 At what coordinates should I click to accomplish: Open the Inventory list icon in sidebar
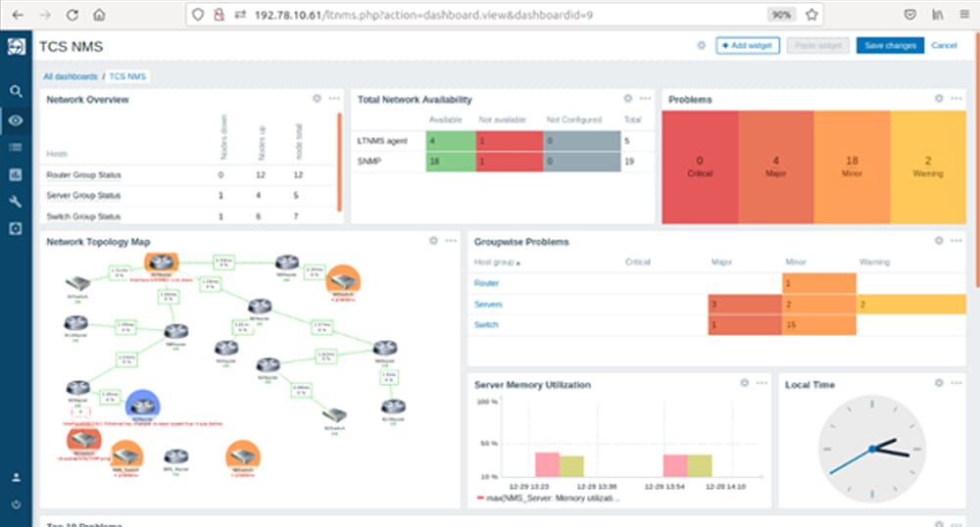(16, 147)
